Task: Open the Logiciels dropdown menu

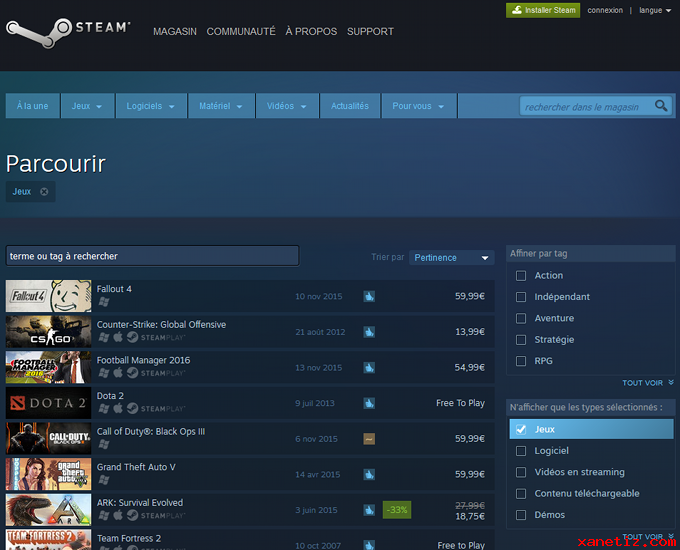Action: coord(151,106)
